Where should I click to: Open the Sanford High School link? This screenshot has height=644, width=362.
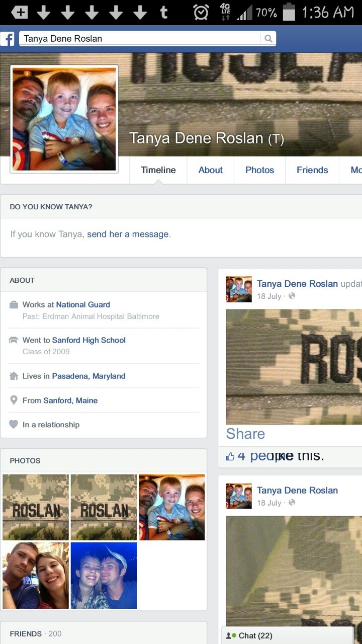click(x=89, y=340)
